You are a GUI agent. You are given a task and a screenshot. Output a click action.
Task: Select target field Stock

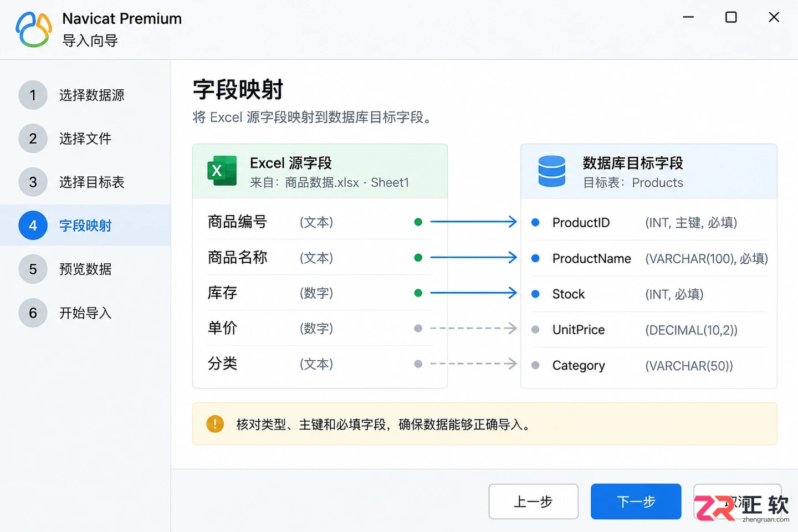(569, 294)
